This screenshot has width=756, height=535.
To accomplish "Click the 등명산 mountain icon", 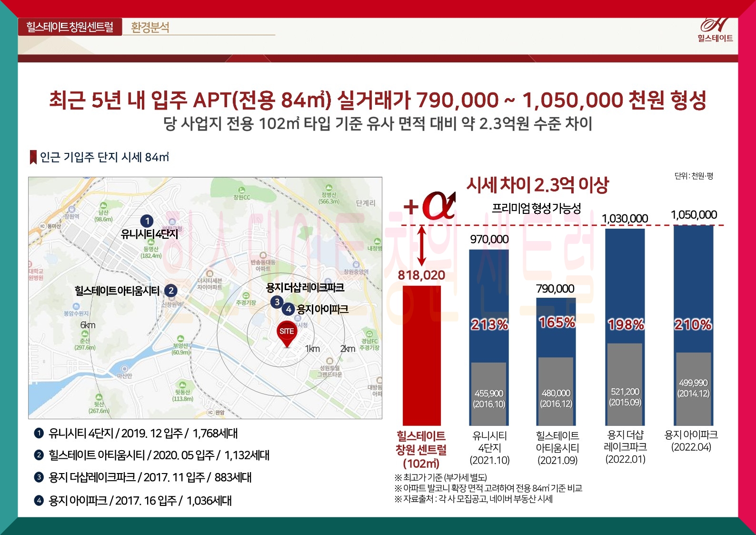I will coord(151,242).
